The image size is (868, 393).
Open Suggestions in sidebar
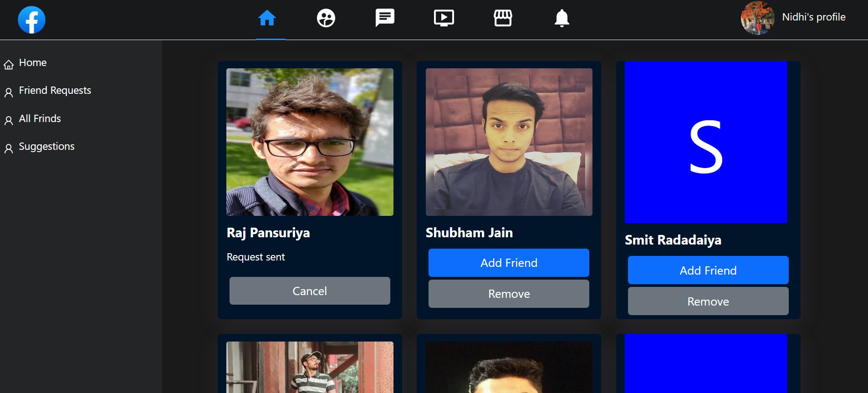[x=47, y=147]
